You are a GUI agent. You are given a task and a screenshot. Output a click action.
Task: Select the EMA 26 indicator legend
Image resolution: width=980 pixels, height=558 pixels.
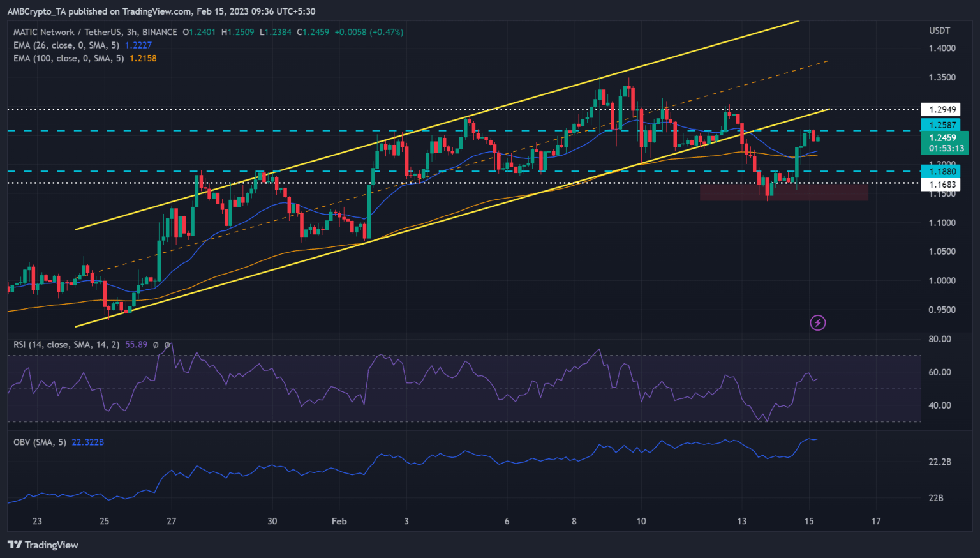click(66, 45)
